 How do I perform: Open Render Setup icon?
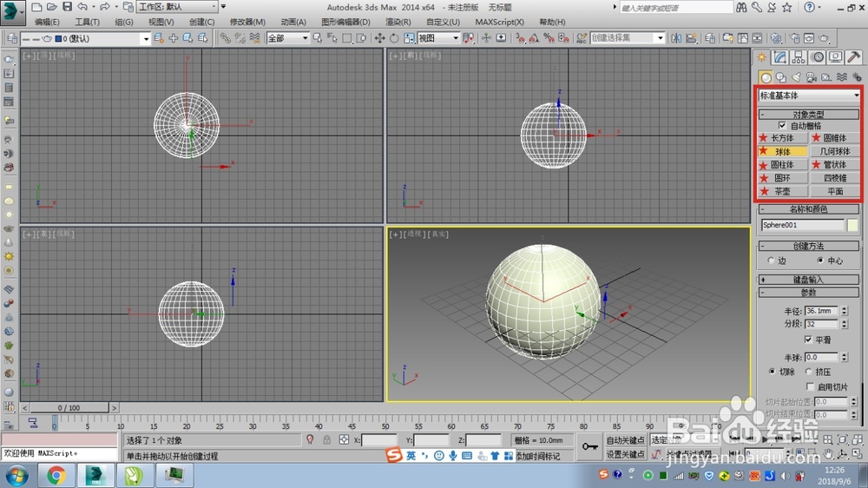click(x=794, y=38)
